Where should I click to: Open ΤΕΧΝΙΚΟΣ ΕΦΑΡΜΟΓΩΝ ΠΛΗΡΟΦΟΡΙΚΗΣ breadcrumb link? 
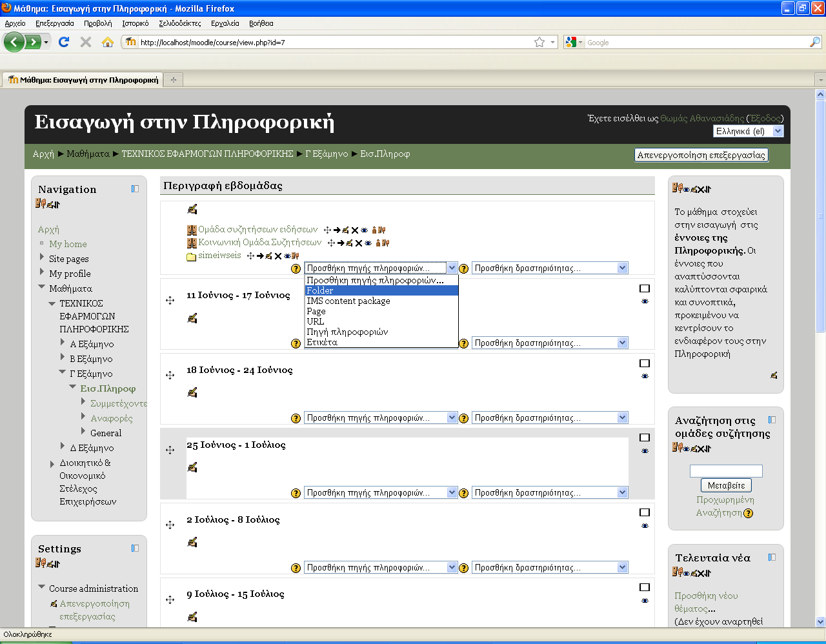click(x=207, y=154)
